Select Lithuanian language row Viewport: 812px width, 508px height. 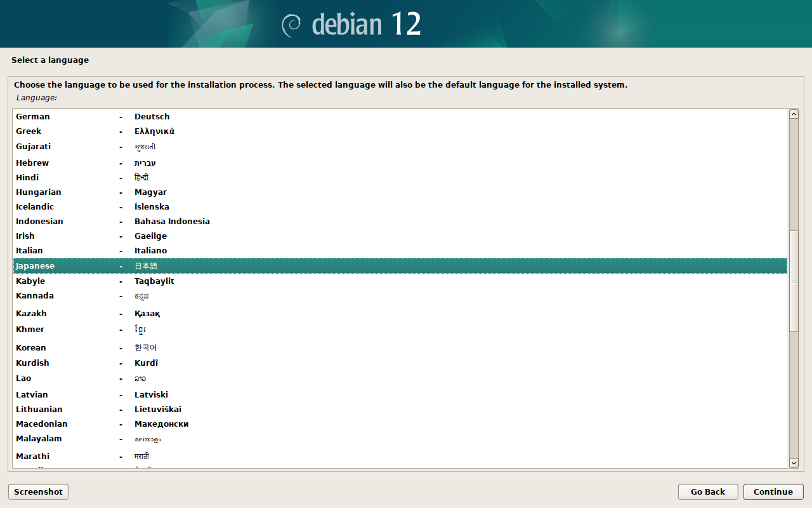(400, 409)
